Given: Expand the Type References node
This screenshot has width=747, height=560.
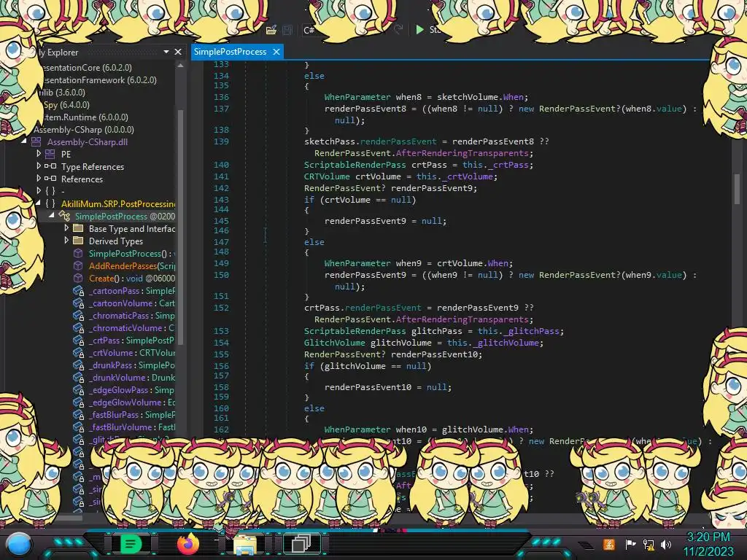Looking at the screenshot, I should 39,166.
